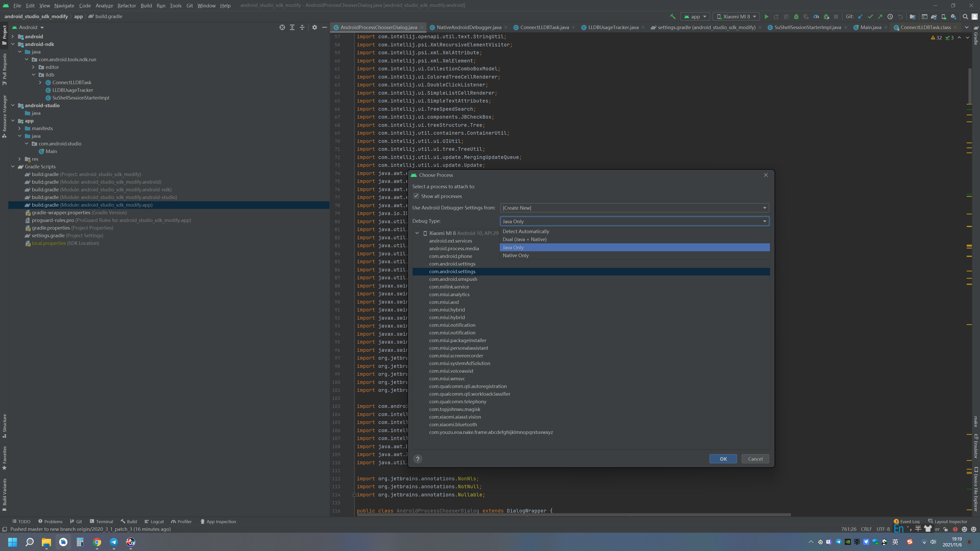Click the Git update project arrow
The image size is (980, 551).
(x=860, y=16)
